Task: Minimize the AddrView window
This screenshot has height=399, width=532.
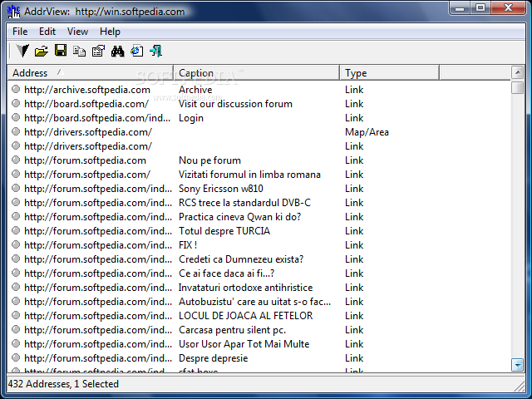Action: pyautogui.click(x=460, y=7)
